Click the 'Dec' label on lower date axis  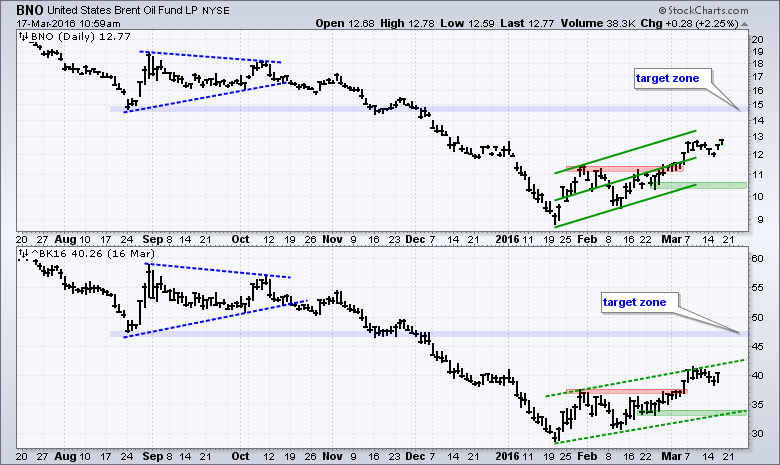(x=415, y=456)
